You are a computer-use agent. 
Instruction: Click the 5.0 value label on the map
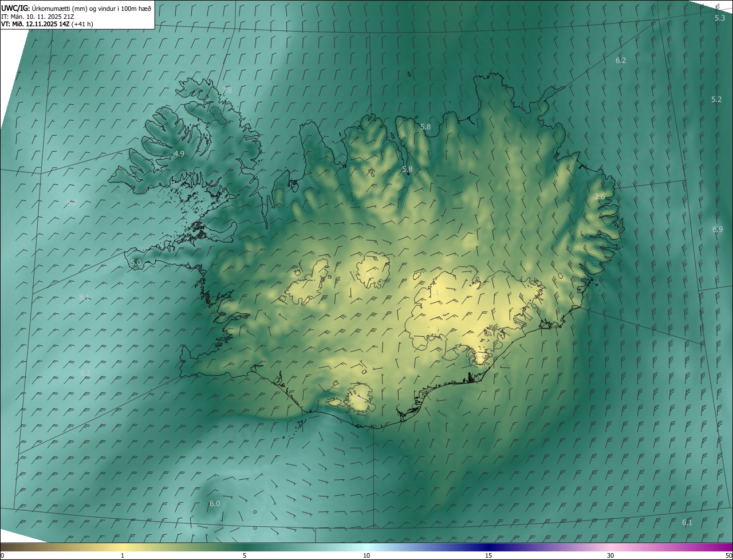coord(136,263)
